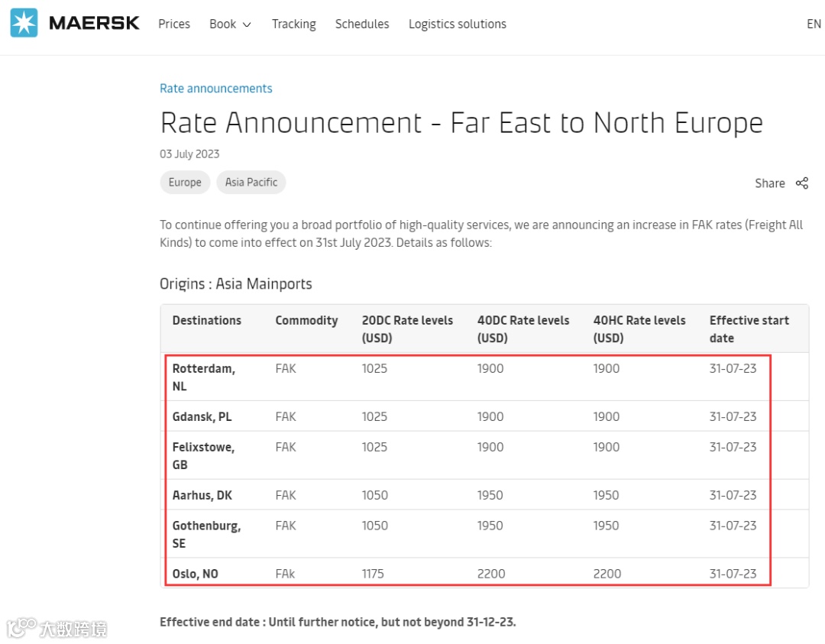Click the Commodity column header
The image size is (825, 644).
[306, 321]
